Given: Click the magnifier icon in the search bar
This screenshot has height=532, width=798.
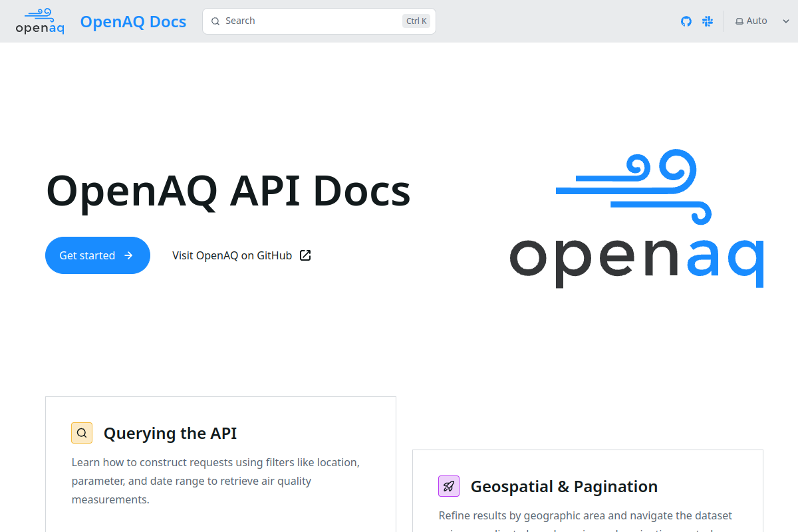Looking at the screenshot, I should [x=215, y=21].
